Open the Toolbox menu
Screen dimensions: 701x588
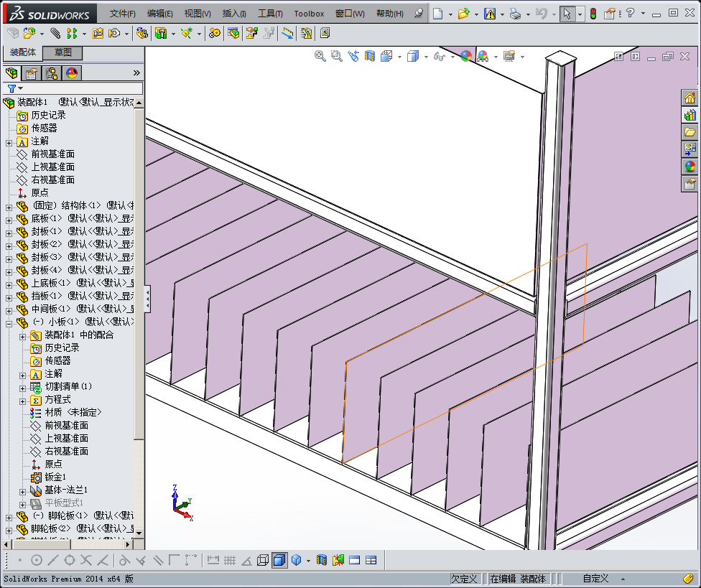309,14
